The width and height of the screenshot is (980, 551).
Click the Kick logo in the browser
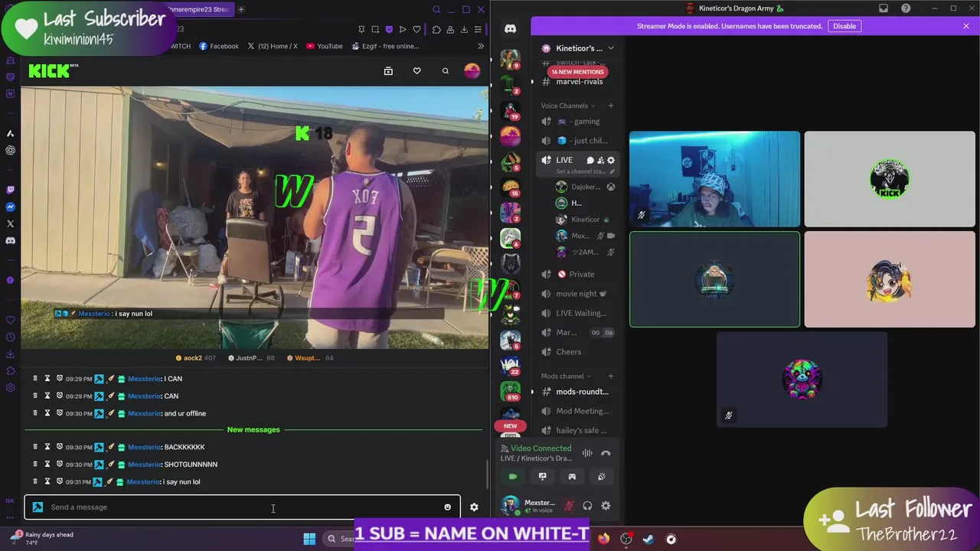[53, 71]
